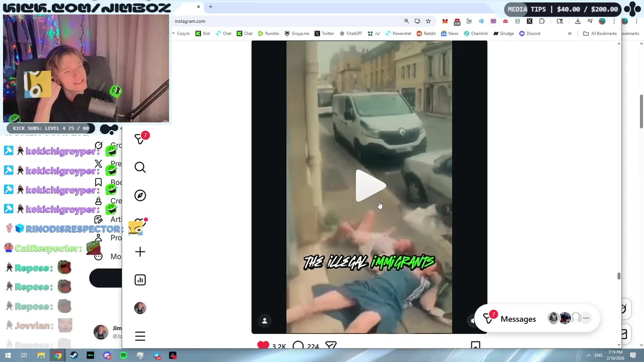
Task: Create a new Instagram post with plus icon
Action: (140, 252)
